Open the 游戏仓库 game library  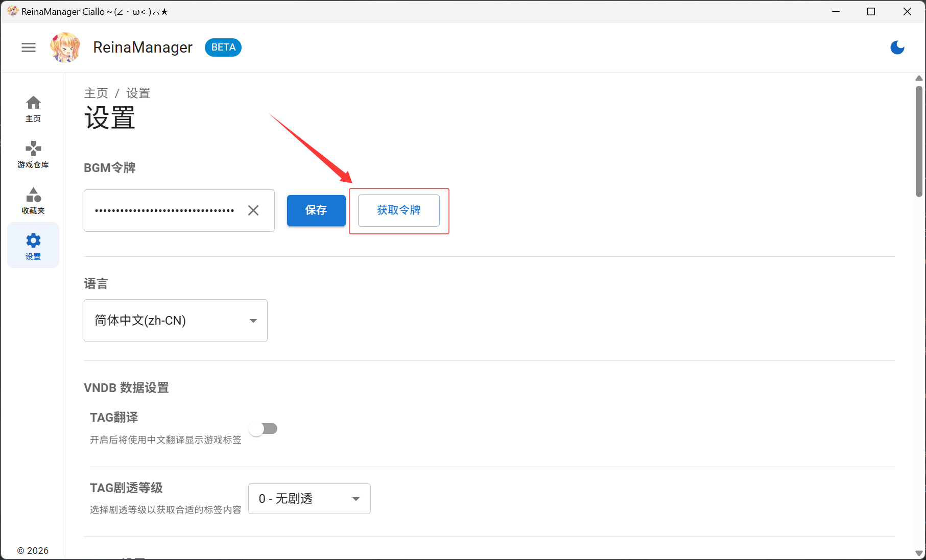click(x=33, y=155)
